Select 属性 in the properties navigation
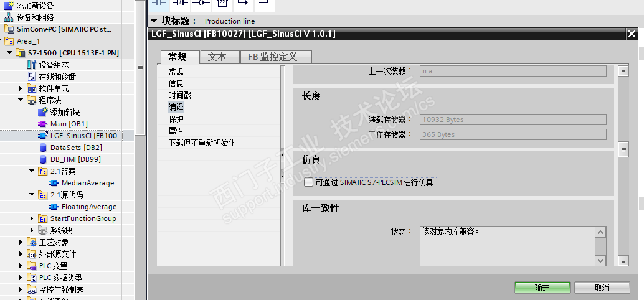644x300 pixels. tap(176, 131)
